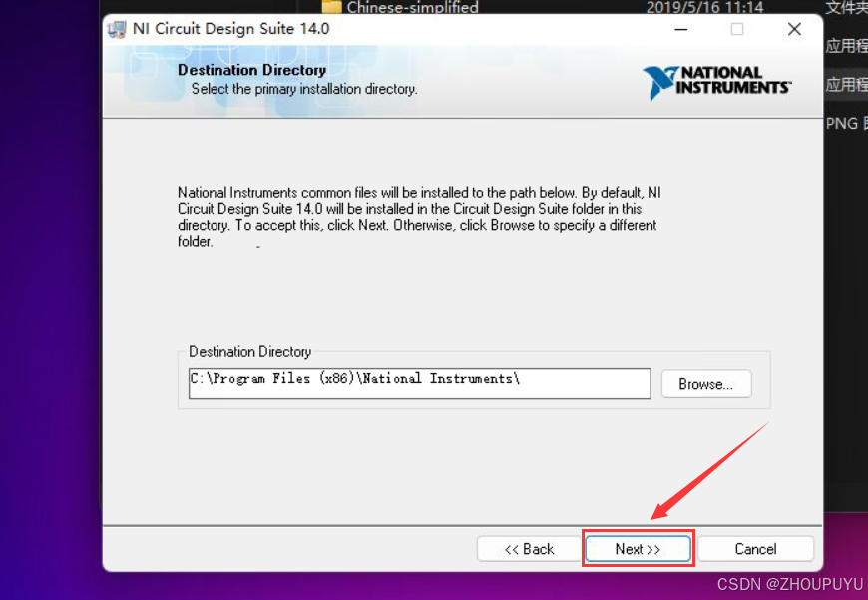
Task: Click the 2019/5/16 11:14 date cell
Action: click(704, 7)
